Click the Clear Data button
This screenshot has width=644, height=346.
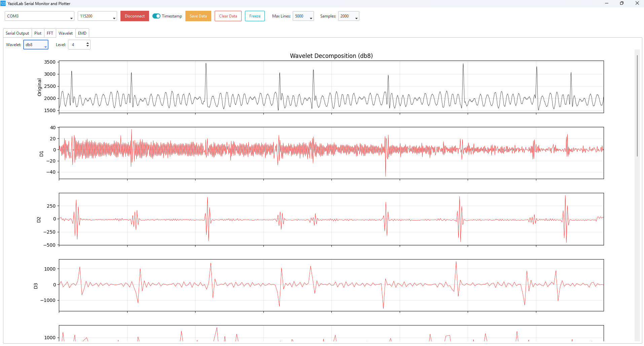pos(228,16)
